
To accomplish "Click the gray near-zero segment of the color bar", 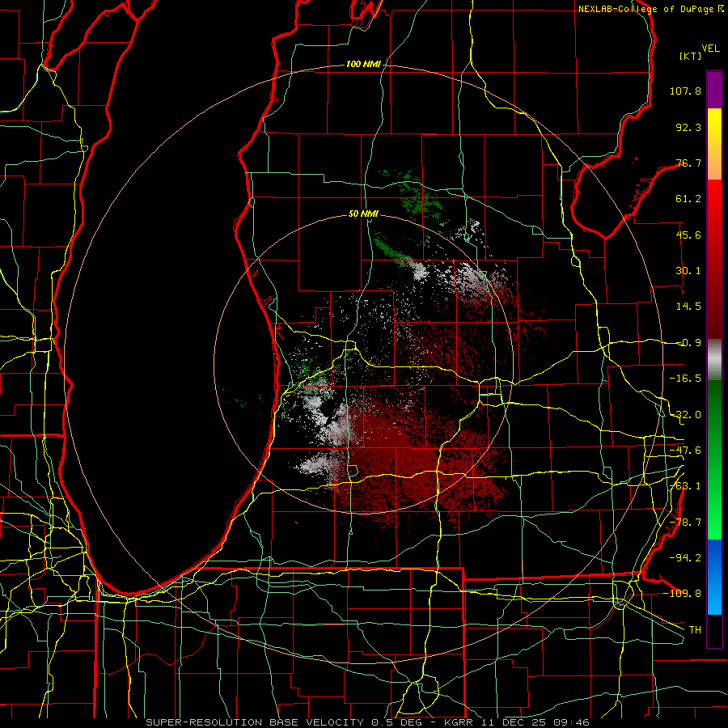I will (714, 360).
